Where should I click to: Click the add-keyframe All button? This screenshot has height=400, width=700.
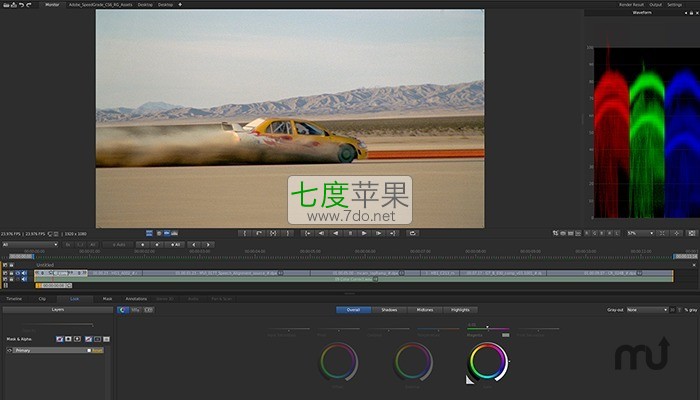[175, 245]
